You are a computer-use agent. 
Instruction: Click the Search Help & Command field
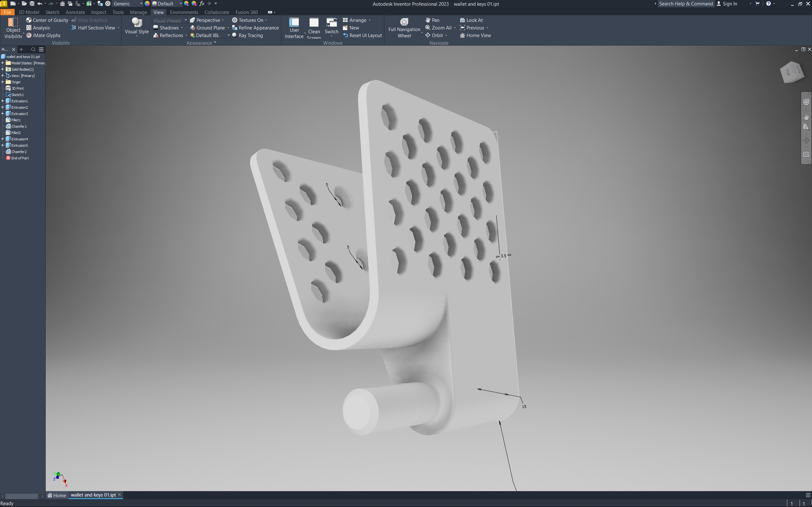685,4
